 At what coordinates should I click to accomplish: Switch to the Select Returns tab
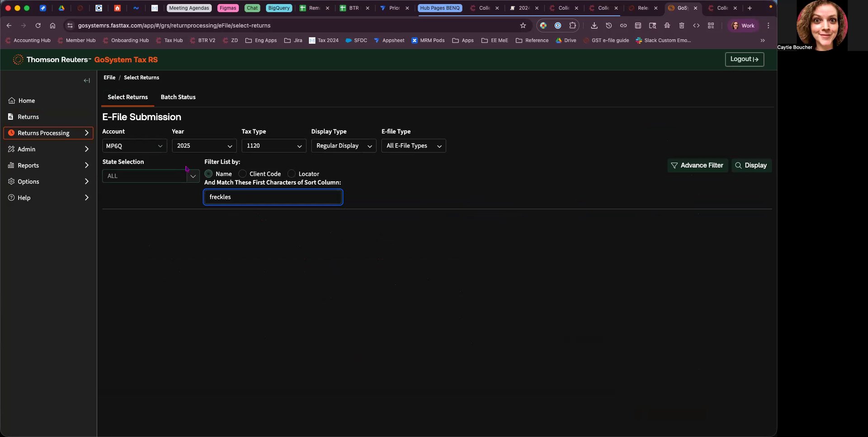click(127, 97)
